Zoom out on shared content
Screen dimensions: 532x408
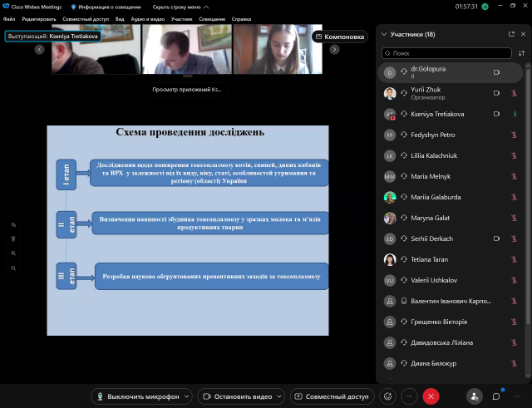13,268
